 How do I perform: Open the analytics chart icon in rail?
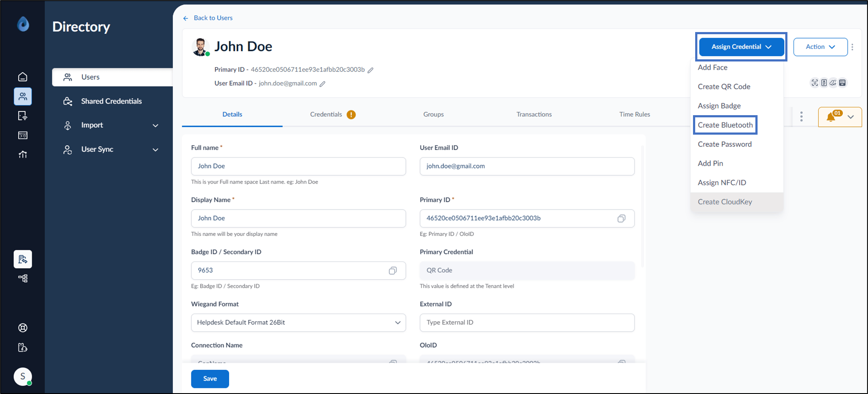(23, 155)
